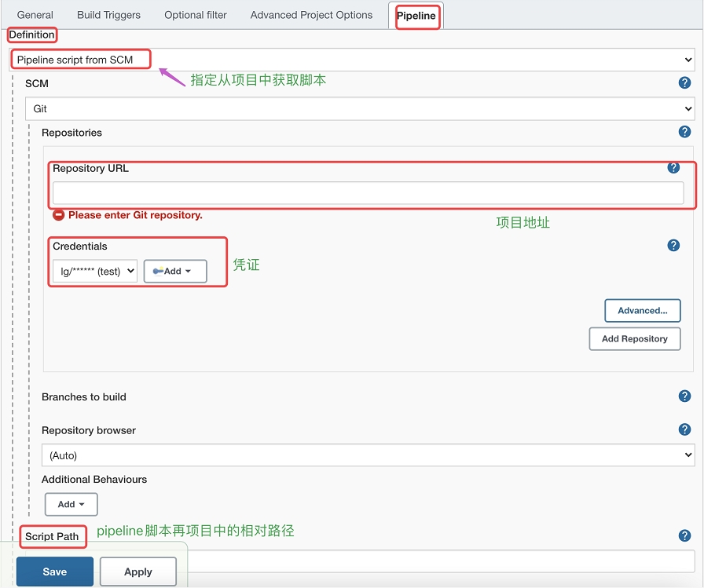Image resolution: width=704 pixels, height=588 pixels.
Task: Open Add credentials key button
Action: tap(174, 272)
